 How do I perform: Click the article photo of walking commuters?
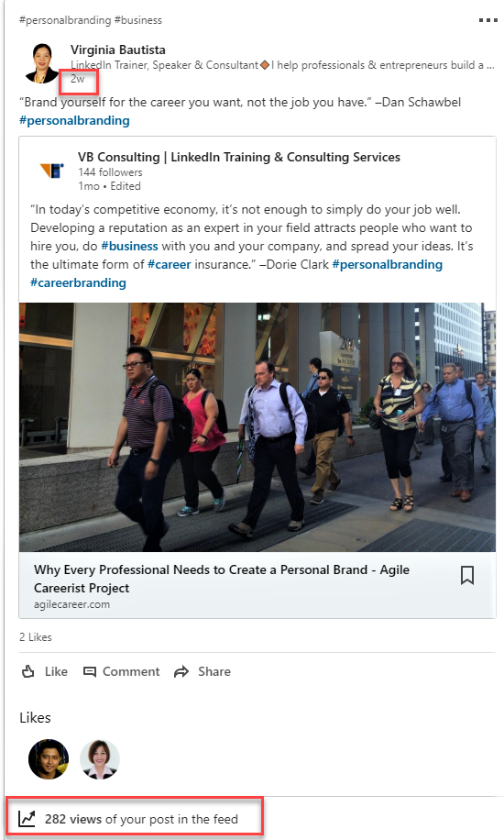click(257, 427)
